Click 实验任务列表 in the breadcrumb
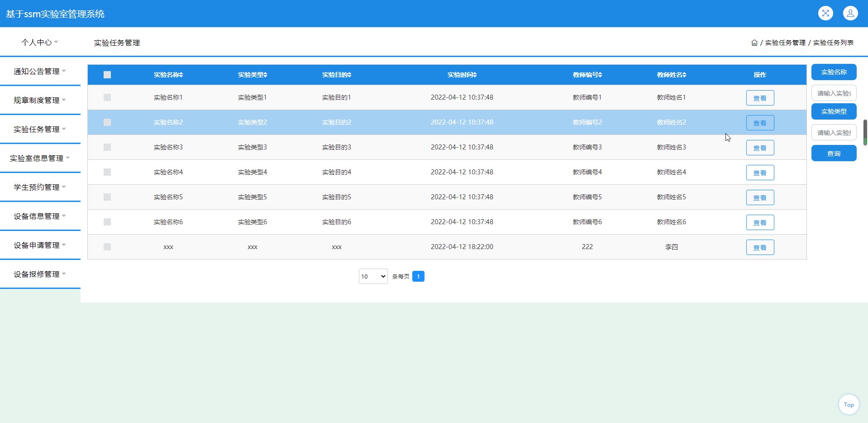 tap(833, 43)
